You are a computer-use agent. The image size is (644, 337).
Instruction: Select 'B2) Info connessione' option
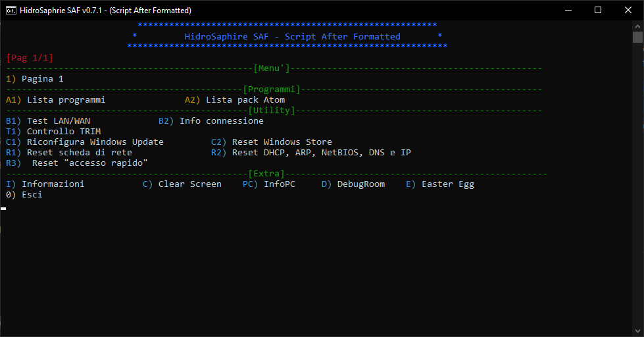pos(211,121)
